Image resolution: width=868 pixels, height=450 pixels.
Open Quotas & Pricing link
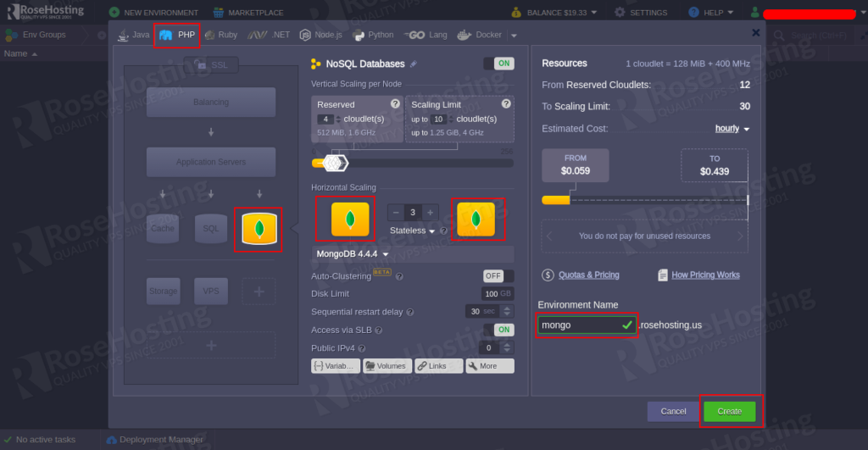pyautogui.click(x=588, y=275)
